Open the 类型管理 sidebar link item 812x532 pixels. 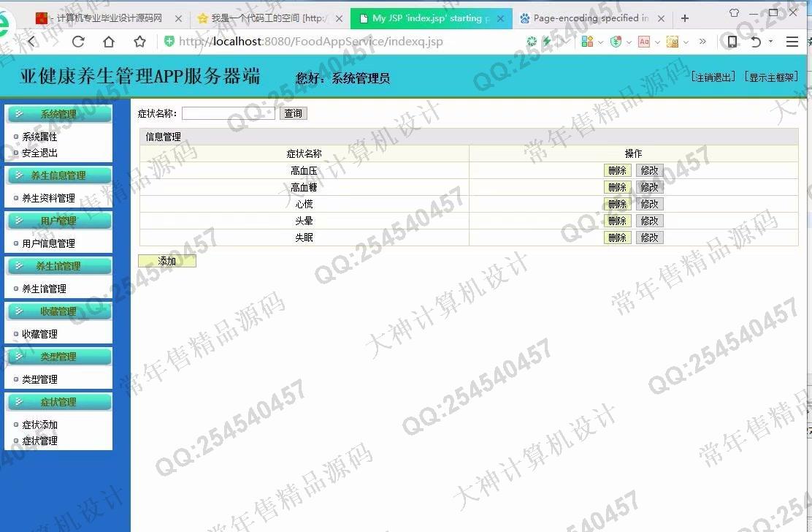(39, 379)
